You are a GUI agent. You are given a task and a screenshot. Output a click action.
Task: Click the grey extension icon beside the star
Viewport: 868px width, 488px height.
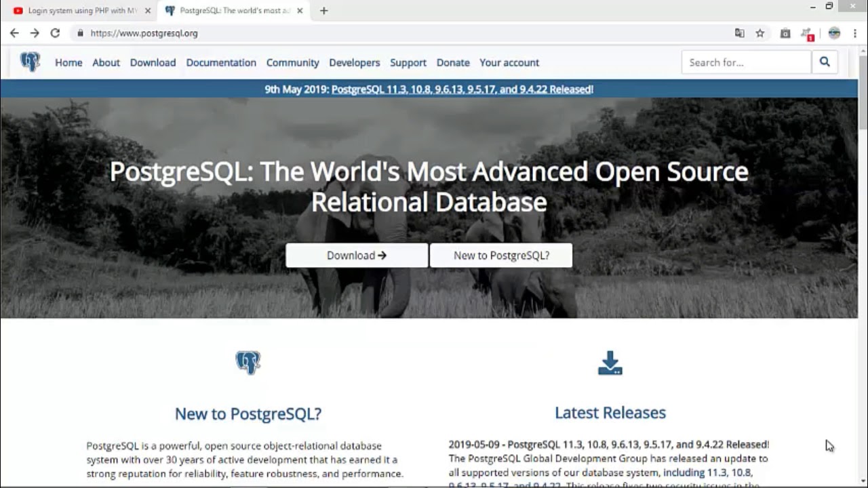(785, 33)
